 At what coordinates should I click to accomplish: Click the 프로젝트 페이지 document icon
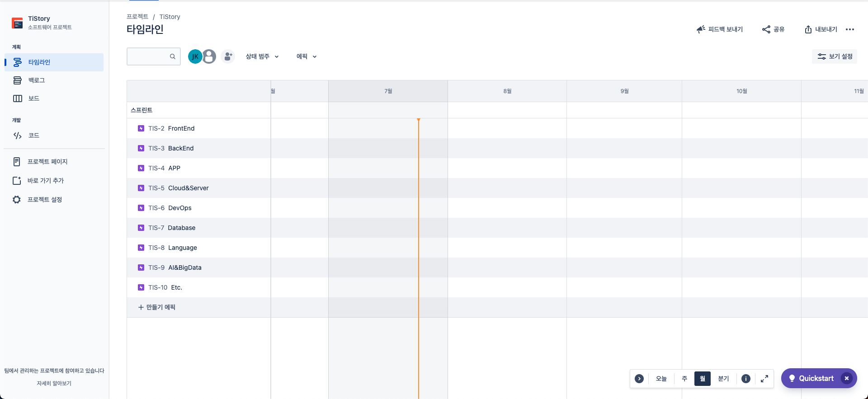coord(17,162)
